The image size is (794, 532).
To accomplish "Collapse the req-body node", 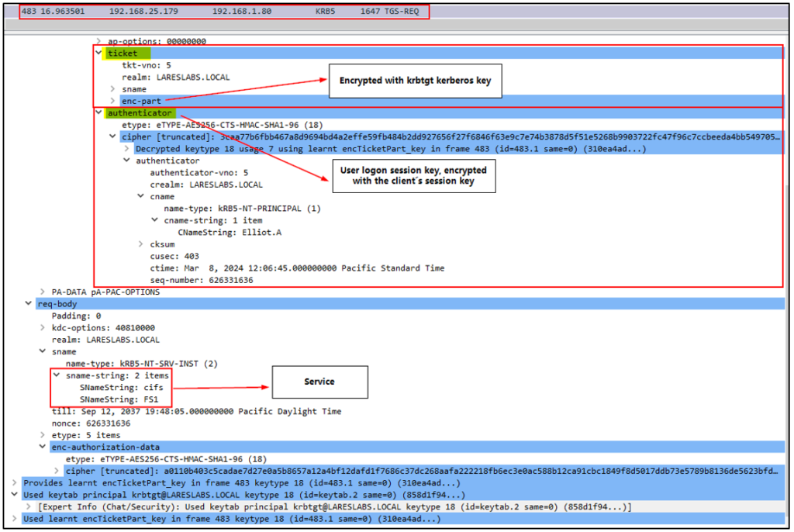I will pyautogui.click(x=29, y=303).
